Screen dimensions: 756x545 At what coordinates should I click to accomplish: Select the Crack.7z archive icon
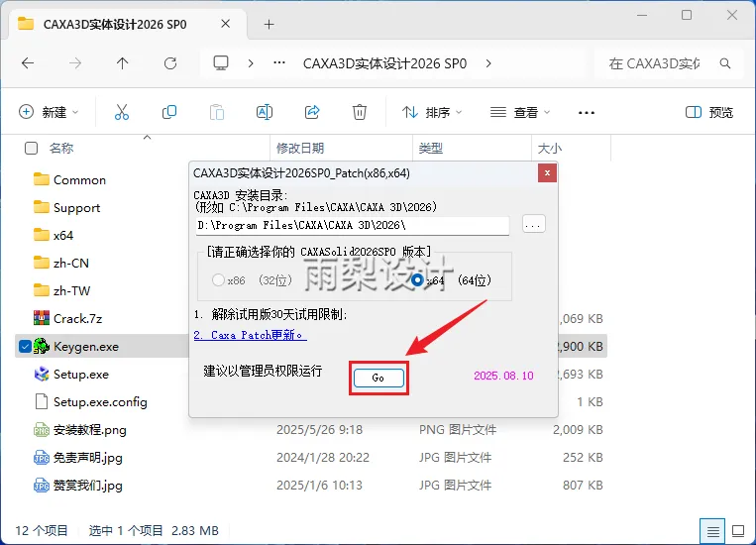(42, 318)
